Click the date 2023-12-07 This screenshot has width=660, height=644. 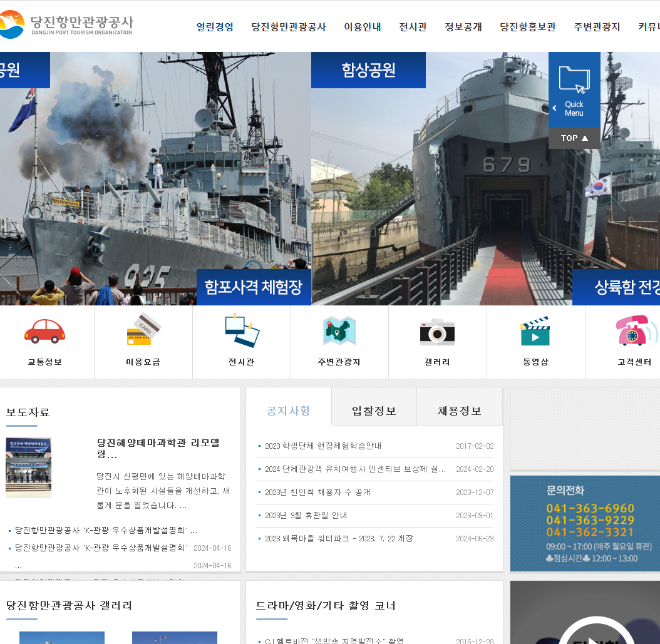(475, 492)
